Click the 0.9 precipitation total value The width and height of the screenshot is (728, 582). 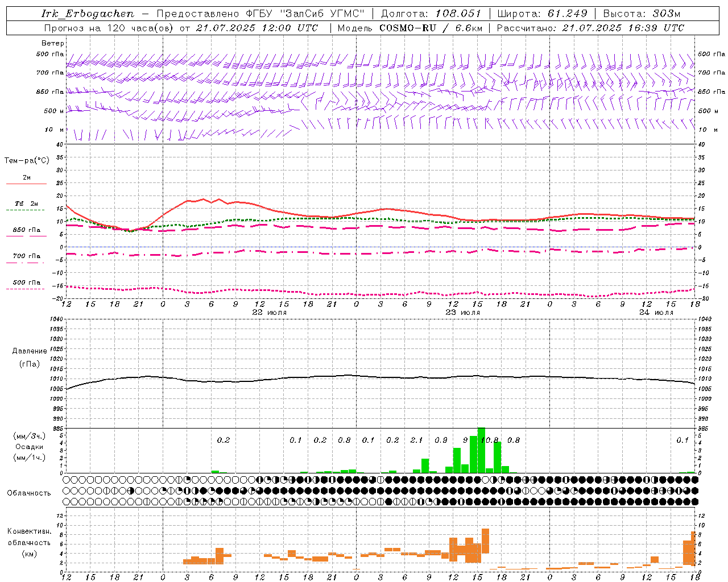(441, 440)
